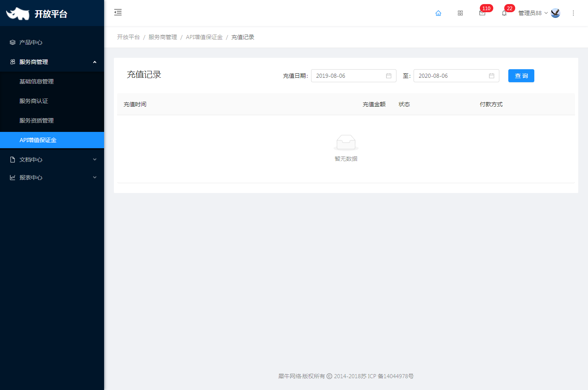Click the empty inbox 暂无数据 icon

coord(346,142)
